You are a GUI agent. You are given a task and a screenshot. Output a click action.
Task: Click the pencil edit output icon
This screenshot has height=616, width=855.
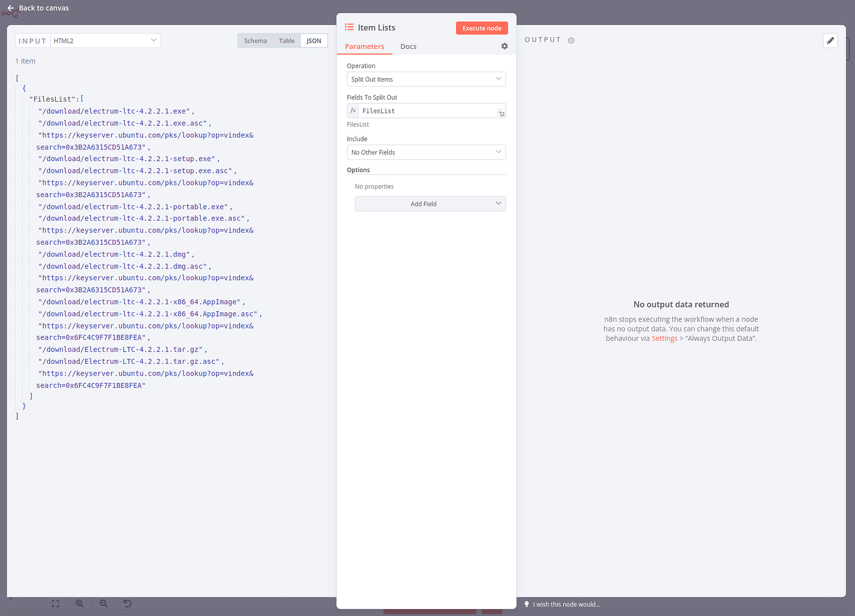830,41
